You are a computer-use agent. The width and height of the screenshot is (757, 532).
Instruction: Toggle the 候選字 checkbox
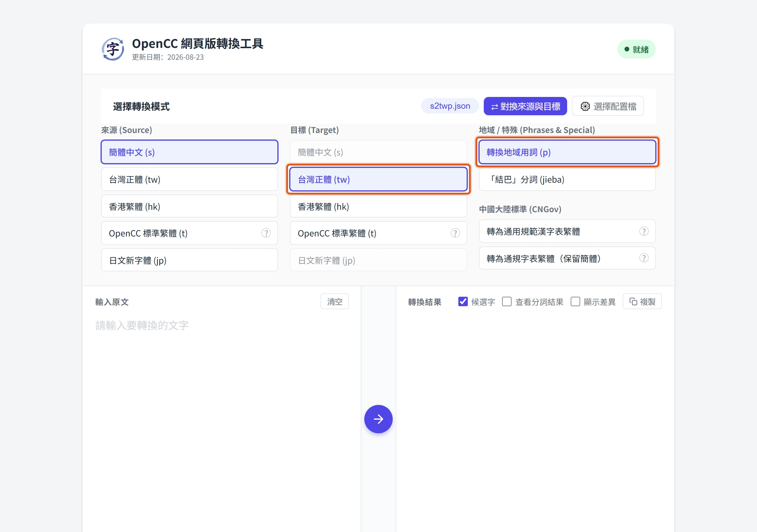(x=463, y=301)
